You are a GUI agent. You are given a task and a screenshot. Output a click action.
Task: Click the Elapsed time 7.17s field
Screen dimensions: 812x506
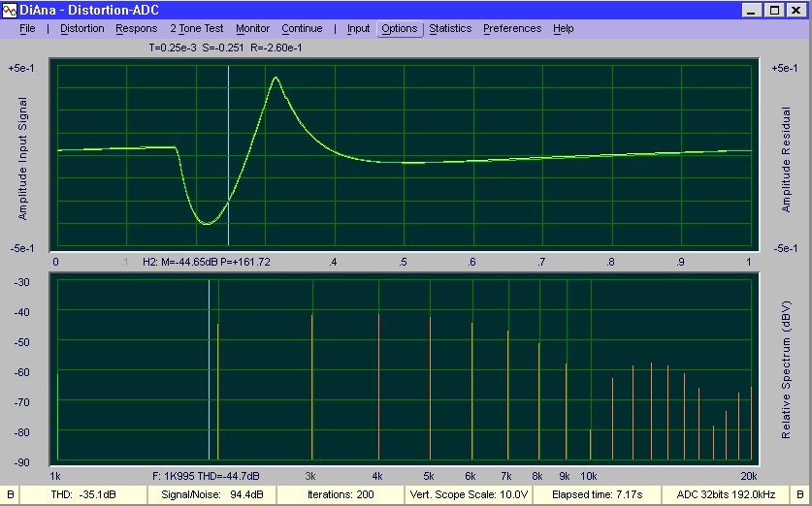click(x=597, y=494)
